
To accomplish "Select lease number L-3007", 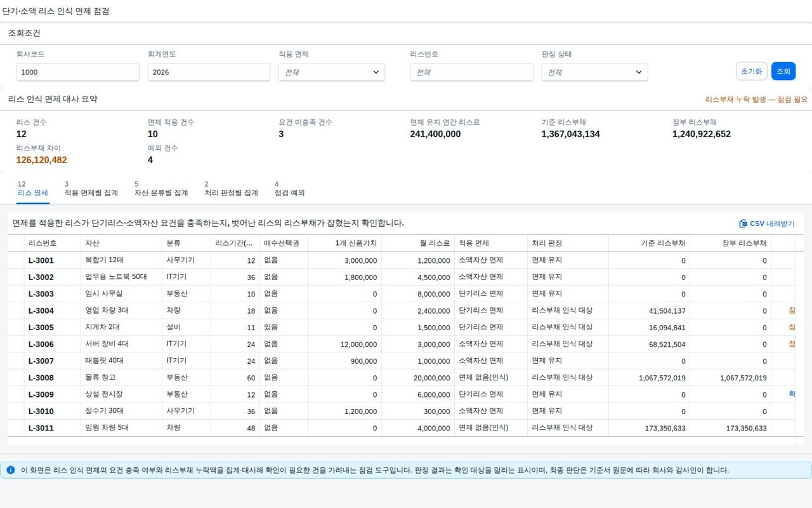I will point(41,361).
